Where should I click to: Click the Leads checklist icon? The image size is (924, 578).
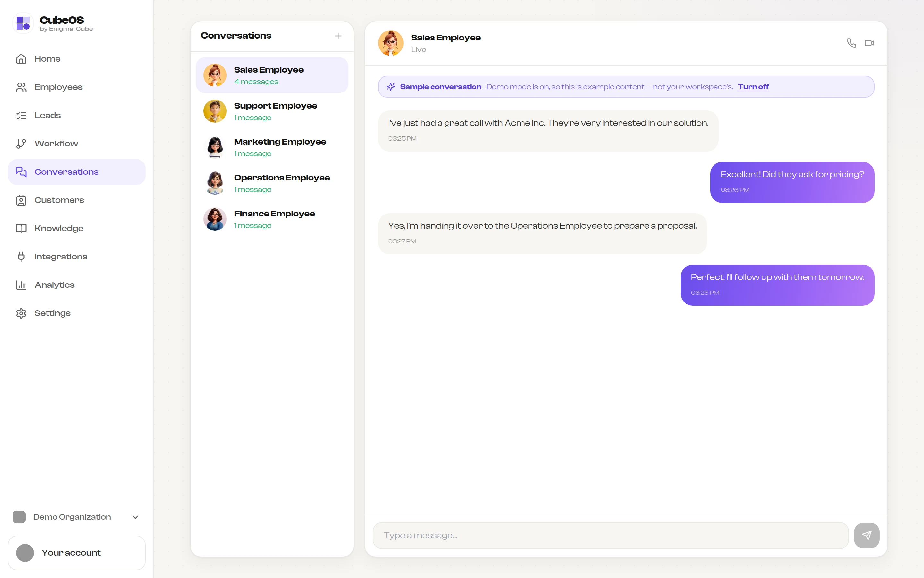coord(21,116)
